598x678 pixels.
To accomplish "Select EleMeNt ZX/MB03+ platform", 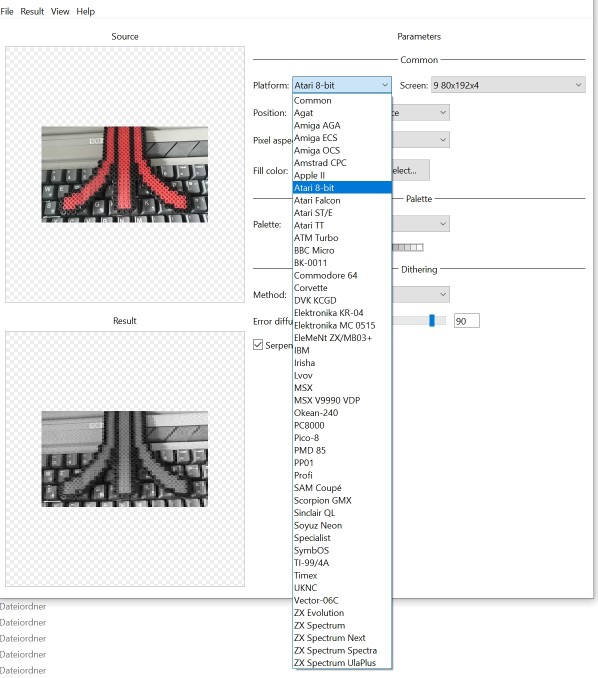I will [342, 338].
